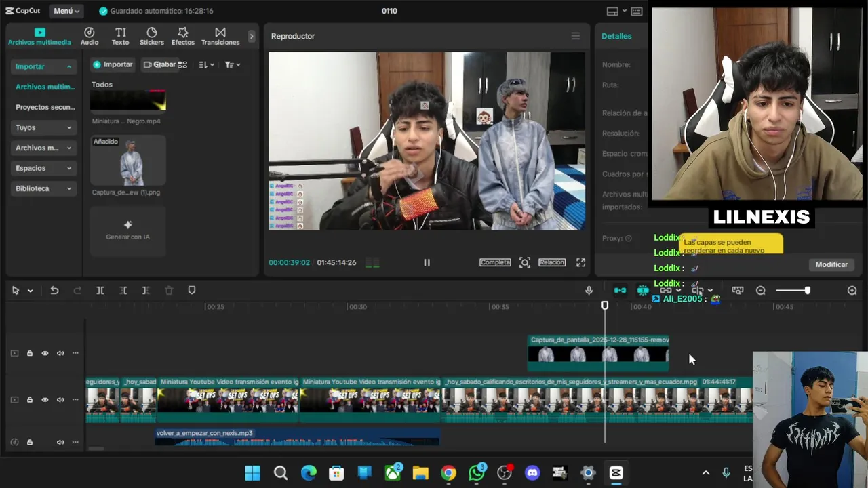Select the Captura_de_pantalla overlay clip

(598, 353)
